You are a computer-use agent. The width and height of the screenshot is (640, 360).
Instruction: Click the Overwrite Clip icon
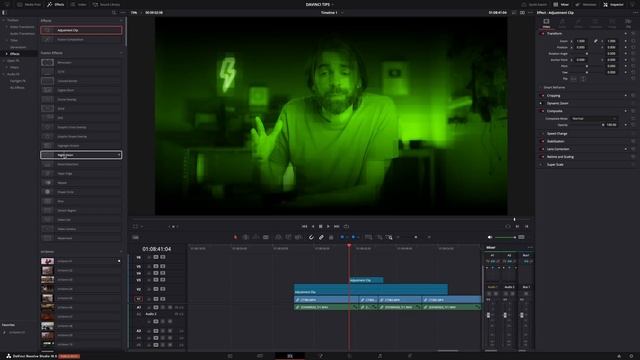[x=288, y=237]
